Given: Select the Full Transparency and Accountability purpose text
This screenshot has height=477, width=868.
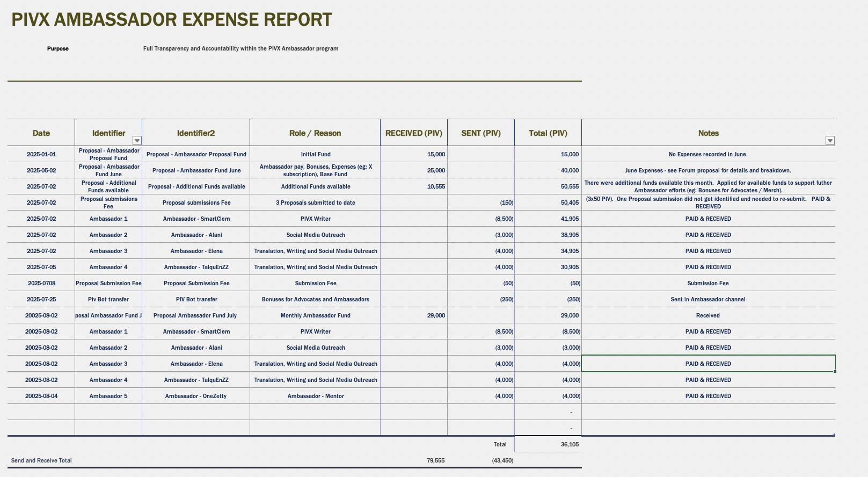Looking at the screenshot, I should (240, 49).
